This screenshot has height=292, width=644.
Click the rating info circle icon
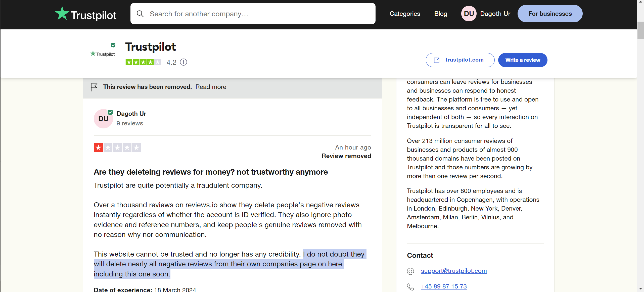[x=183, y=62]
